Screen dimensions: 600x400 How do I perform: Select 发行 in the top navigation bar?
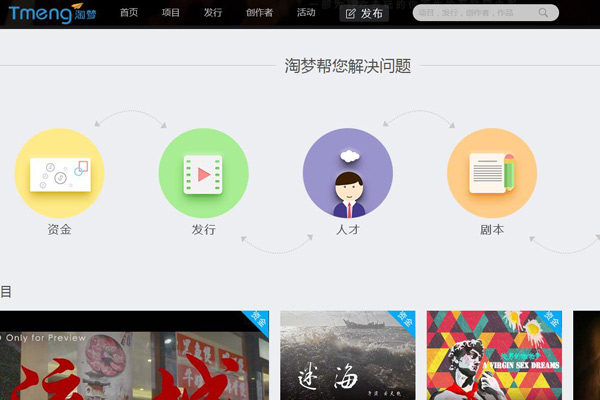point(213,13)
